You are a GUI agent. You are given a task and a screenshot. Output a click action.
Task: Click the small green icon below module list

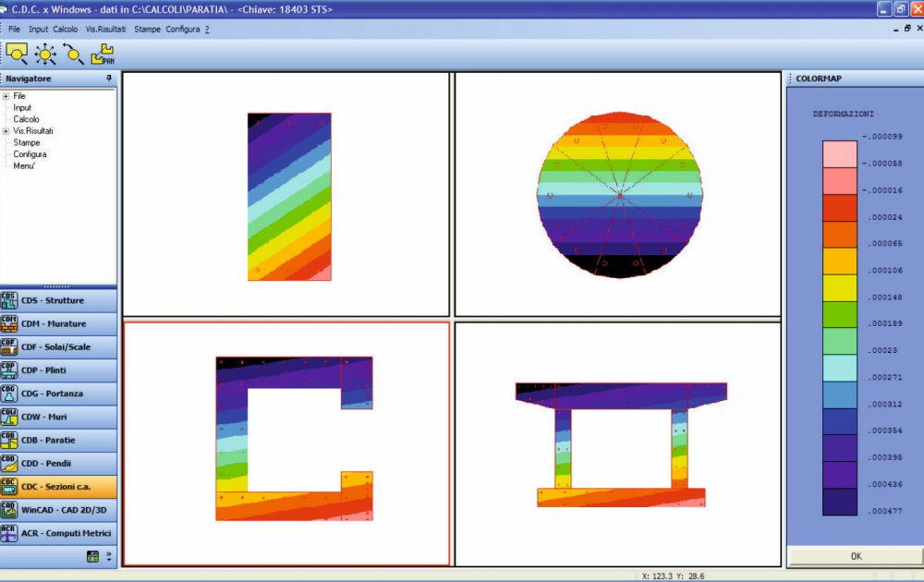tap(92, 557)
